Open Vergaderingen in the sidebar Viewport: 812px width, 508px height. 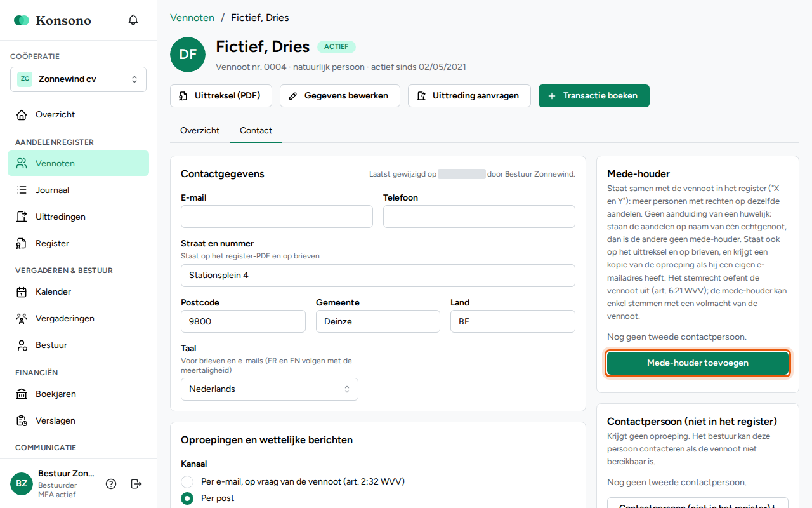(x=78, y=319)
